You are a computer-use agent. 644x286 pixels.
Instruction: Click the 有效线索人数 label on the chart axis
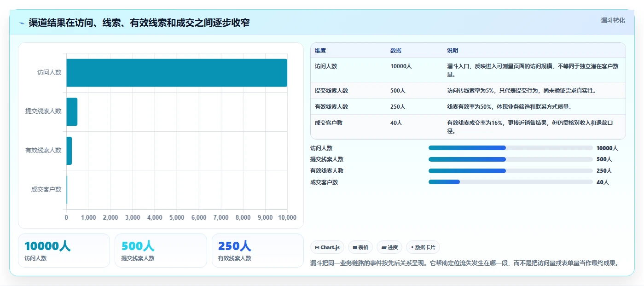[x=43, y=151]
